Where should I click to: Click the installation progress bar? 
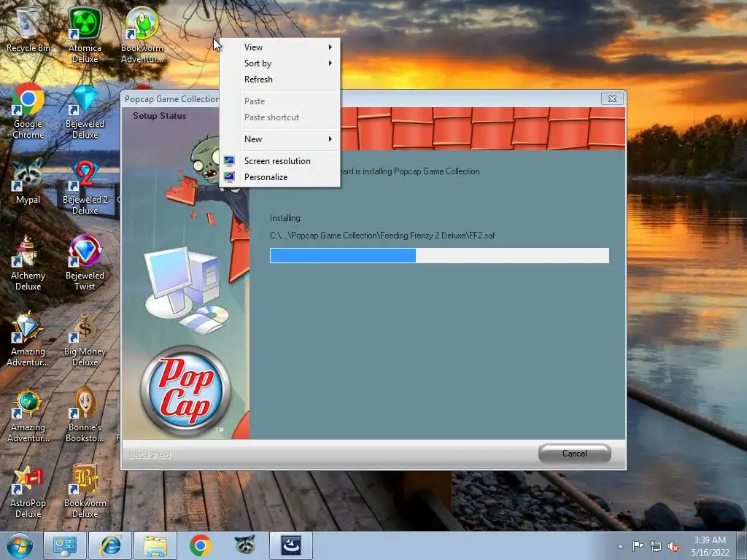tap(439, 255)
